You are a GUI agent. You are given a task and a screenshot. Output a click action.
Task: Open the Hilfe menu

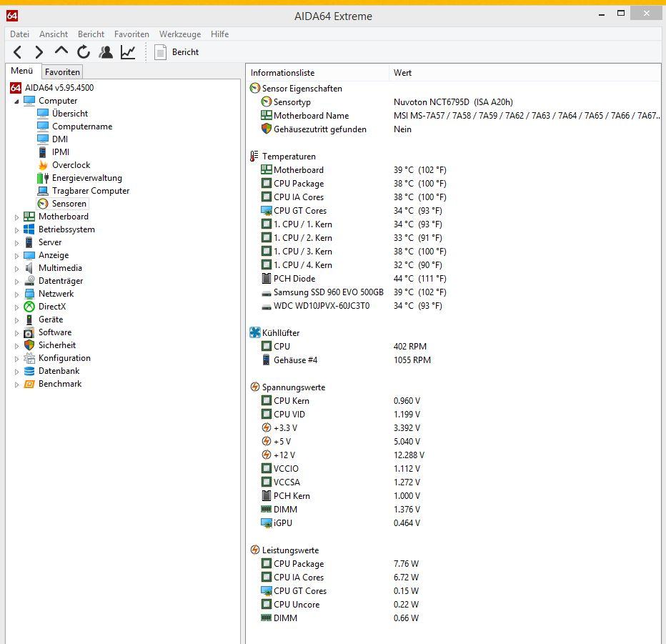pos(219,34)
